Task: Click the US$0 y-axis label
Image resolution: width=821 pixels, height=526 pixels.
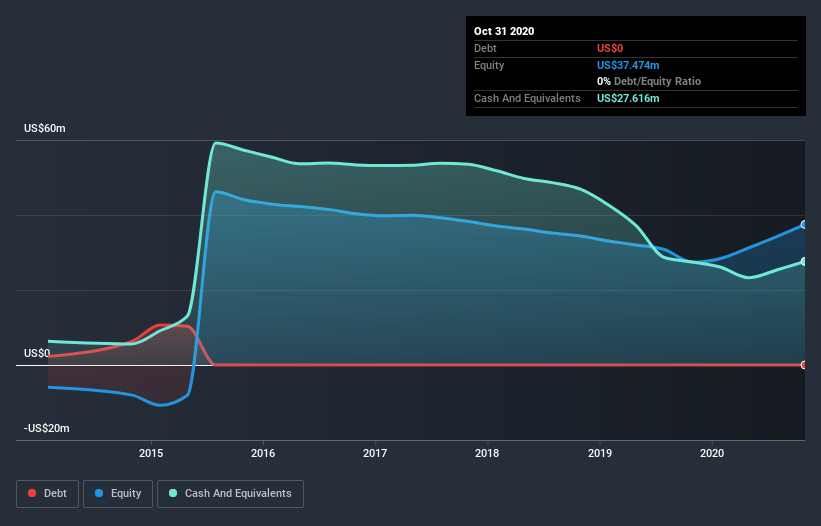Action: 37,353
